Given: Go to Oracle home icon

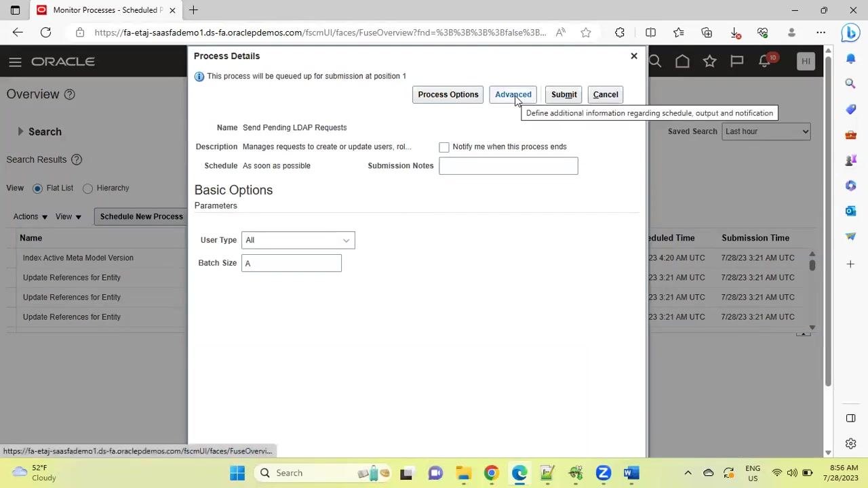Looking at the screenshot, I should pyautogui.click(x=682, y=62).
